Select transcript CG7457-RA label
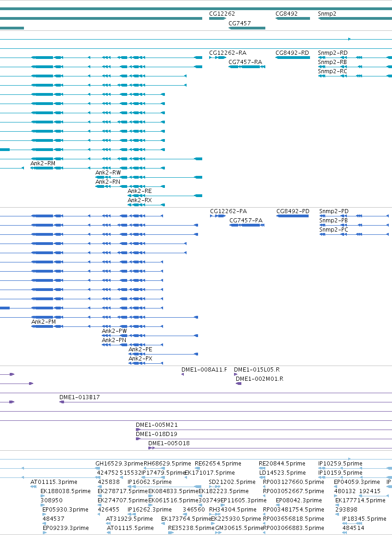Screen dimensions: 392x535 point(245,62)
